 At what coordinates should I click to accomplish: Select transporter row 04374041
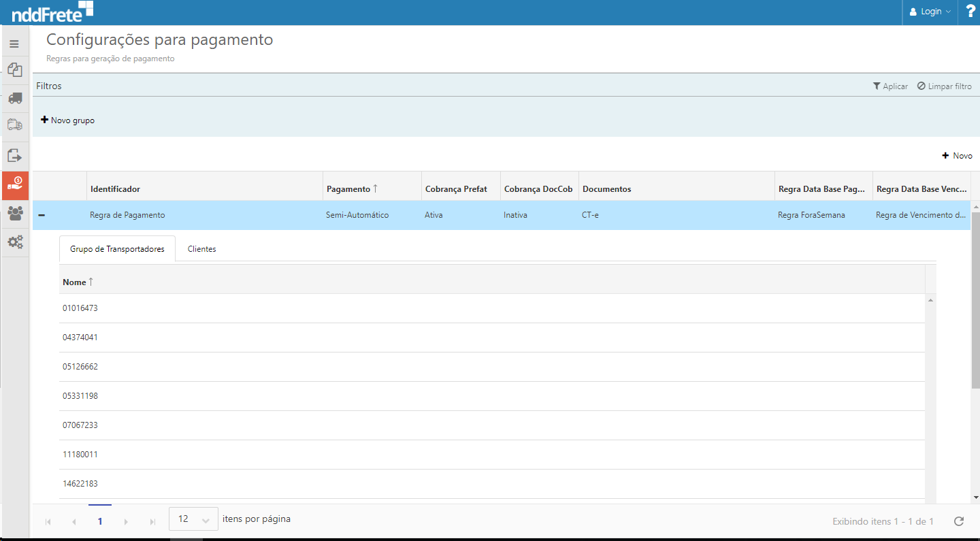click(x=492, y=338)
